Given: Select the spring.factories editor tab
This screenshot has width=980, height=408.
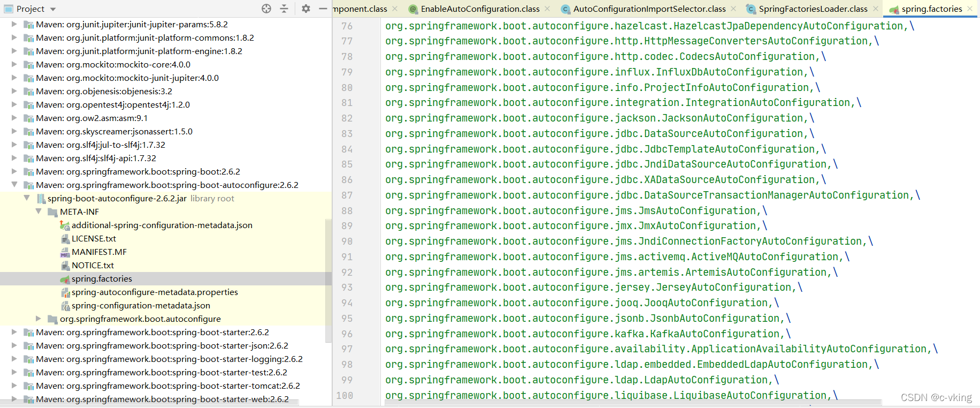Looking at the screenshot, I should [x=931, y=9].
